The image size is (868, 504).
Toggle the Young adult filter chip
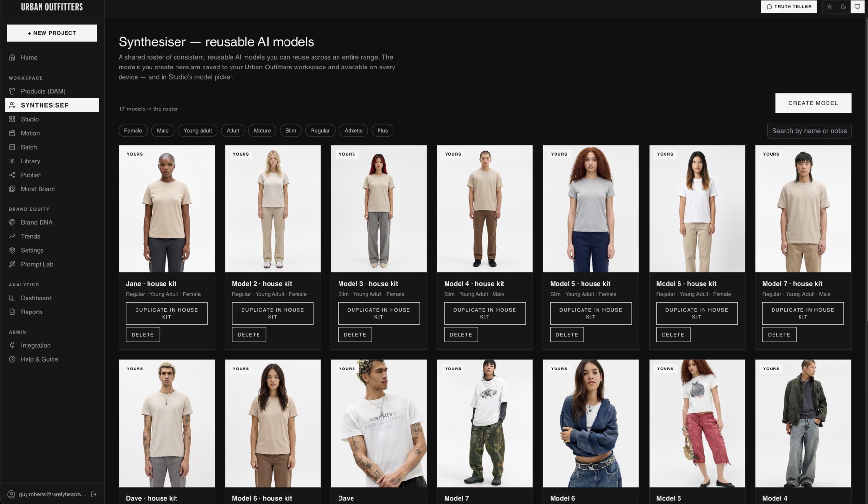pos(198,131)
